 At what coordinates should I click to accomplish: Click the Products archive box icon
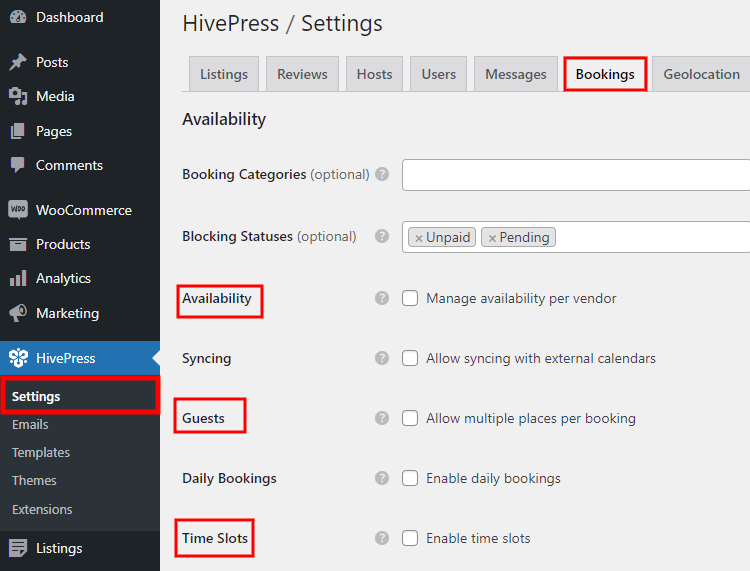pos(18,244)
